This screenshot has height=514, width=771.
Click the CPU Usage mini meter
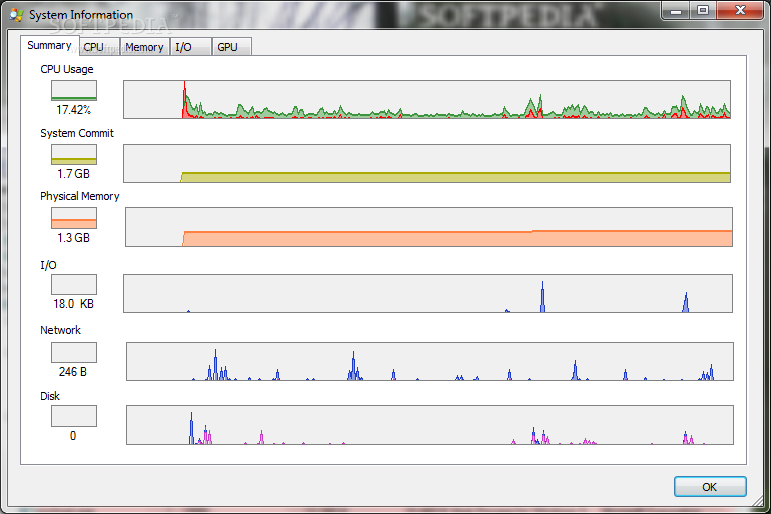click(74, 91)
